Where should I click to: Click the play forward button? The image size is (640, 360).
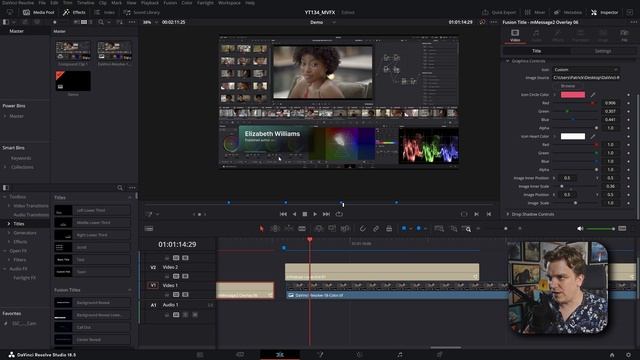(315, 214)
